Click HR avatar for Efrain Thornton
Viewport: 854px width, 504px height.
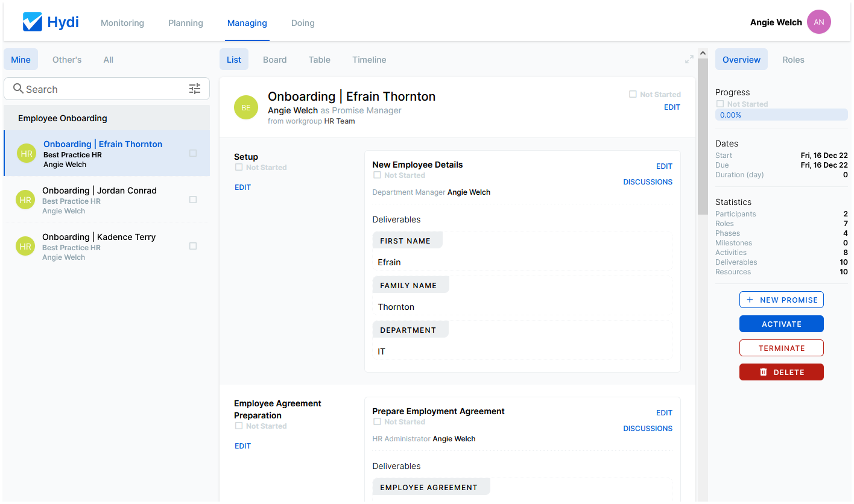click(x=27, y=154)
